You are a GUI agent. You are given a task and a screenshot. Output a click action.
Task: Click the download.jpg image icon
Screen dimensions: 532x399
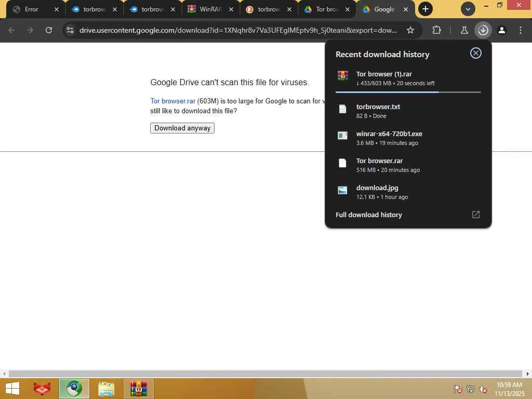coord(343,190)
